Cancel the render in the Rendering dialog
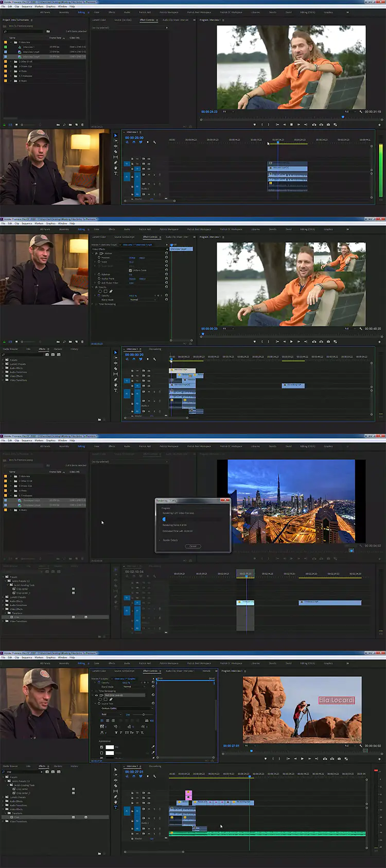 coord(192,546)
